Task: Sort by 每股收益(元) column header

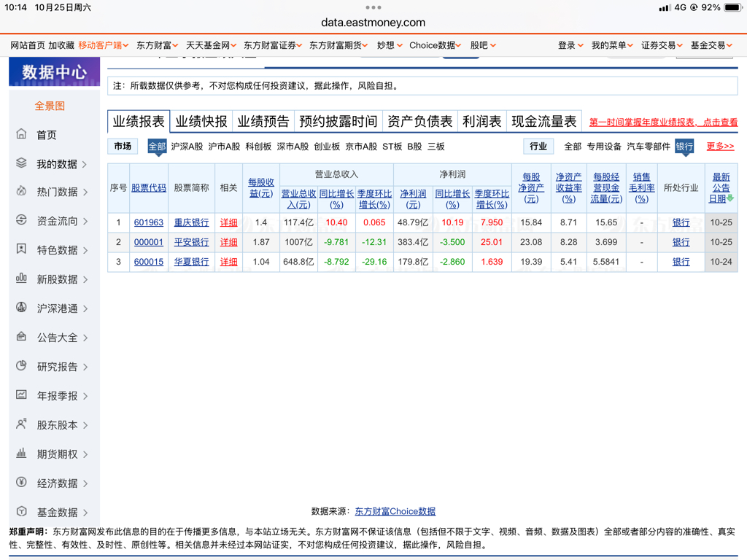Action: 261,187
